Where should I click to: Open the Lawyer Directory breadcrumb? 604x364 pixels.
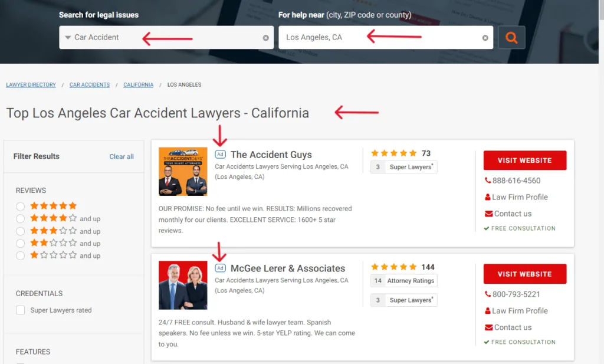pos(31,85)
